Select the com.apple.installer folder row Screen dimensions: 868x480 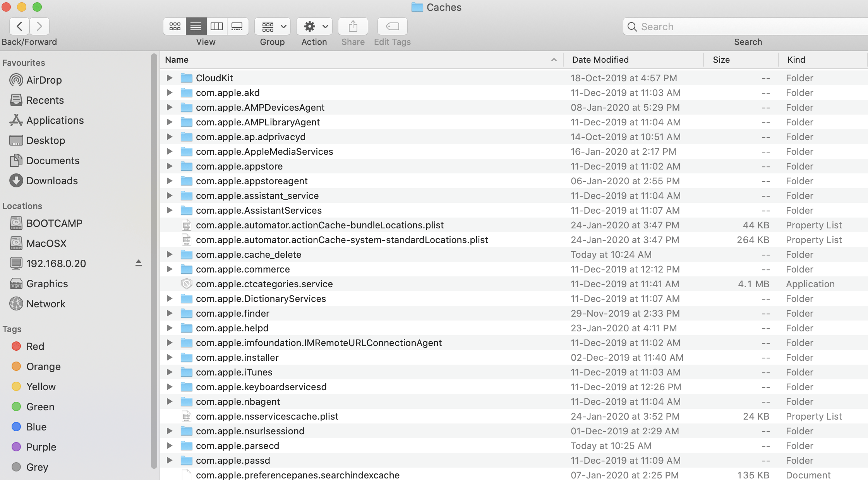point(514,357)
